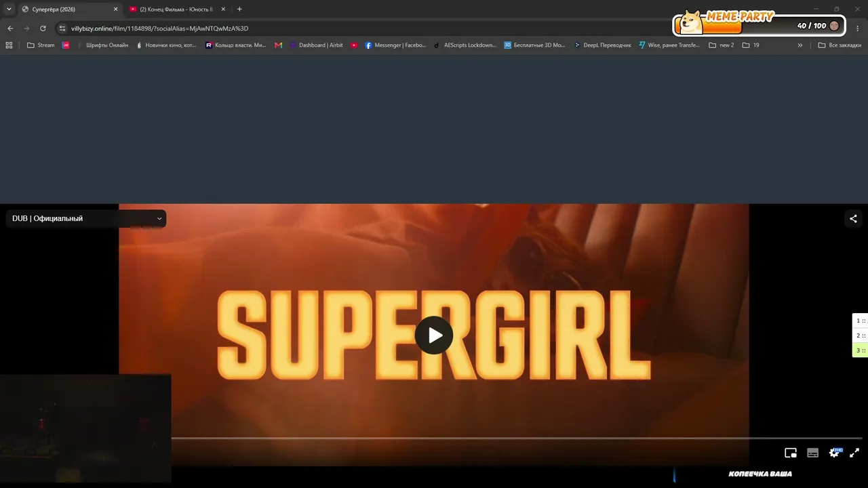This screenshot has height=488, width=868.
Task: Open the pink LIVE bookmark icon
Action: point(66,45)
